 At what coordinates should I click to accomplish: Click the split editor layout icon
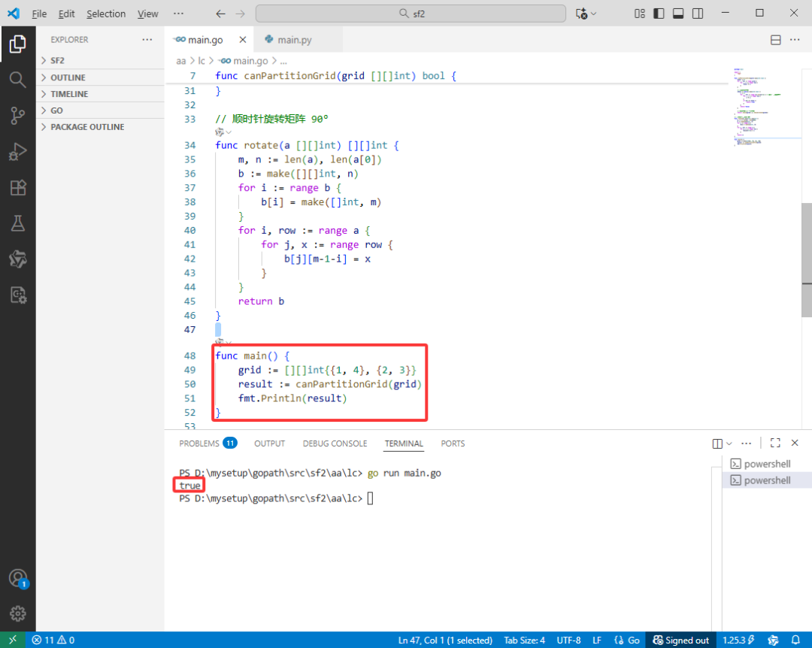tap(775, 40)
